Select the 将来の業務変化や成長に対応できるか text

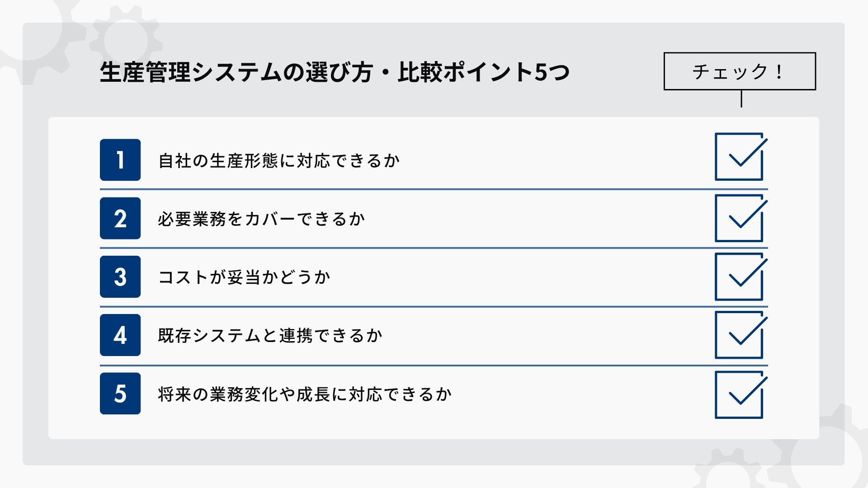pos(305,394)
